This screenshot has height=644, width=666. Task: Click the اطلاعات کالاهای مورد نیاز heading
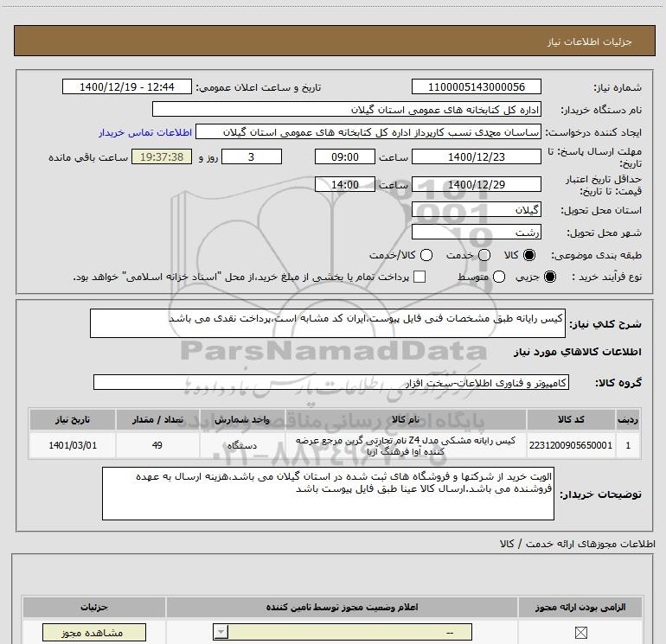tap(577, 352)
